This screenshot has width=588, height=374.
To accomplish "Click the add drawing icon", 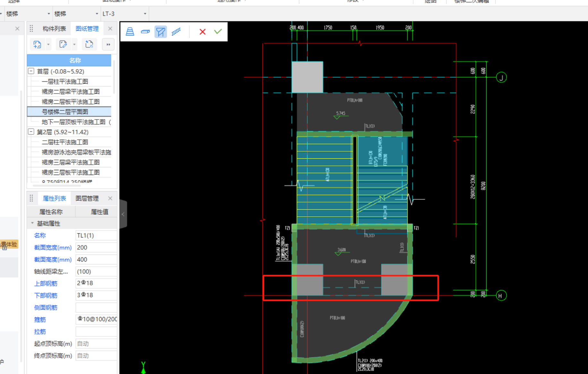I will coord(38,44).
